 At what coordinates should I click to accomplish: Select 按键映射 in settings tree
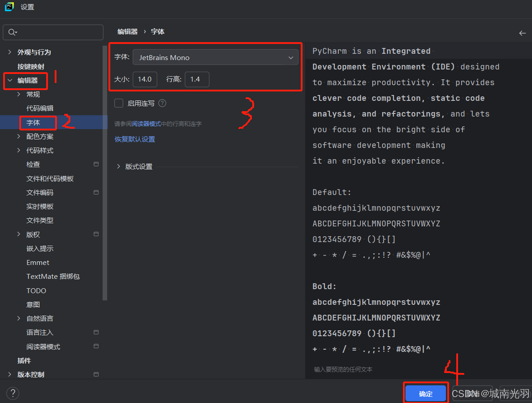point(31,66)
